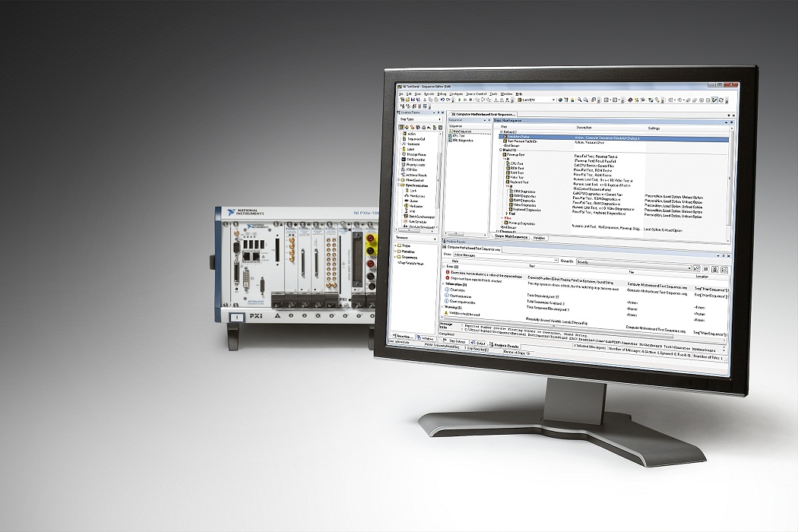
Task: Open the Debug menu
Action: (x=442, y=93)
